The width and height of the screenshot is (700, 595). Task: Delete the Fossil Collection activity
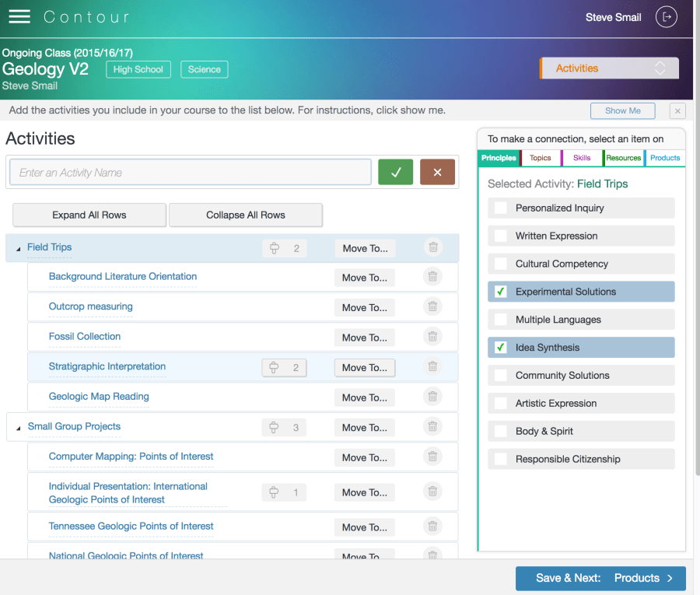(x=433, y=337)
